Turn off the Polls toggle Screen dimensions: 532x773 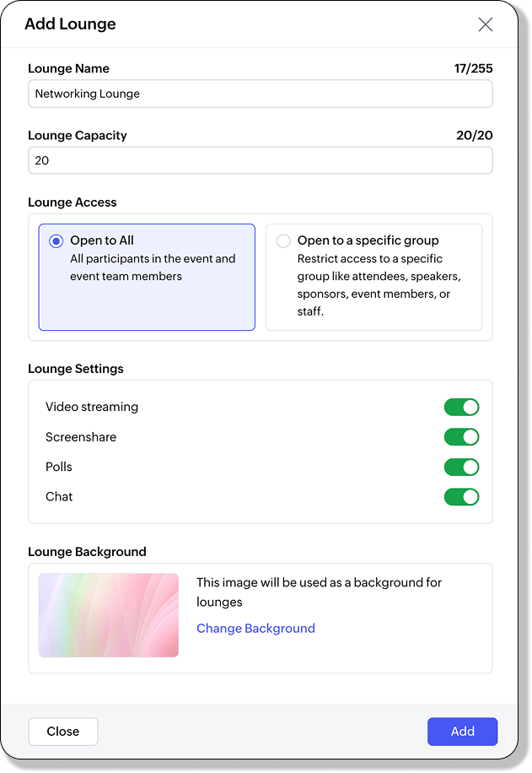(461, 467)
